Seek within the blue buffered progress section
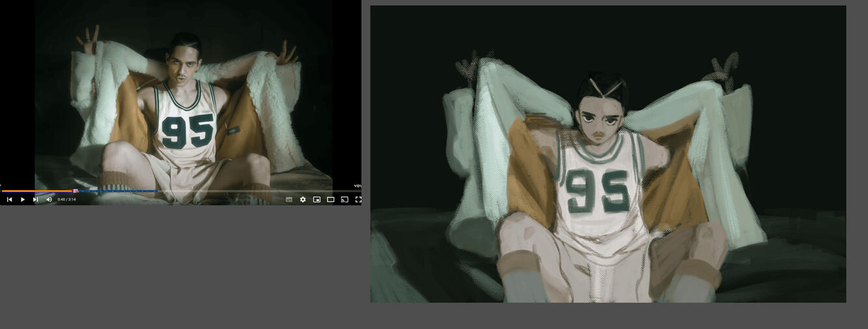The image size is (868, 329). (x=117, y=191)
